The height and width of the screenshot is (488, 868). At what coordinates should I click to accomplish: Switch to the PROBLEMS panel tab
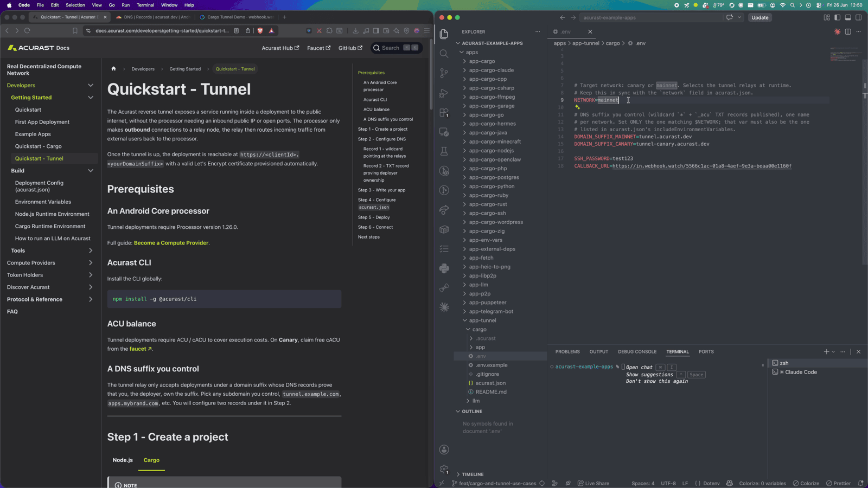[567, 352]
